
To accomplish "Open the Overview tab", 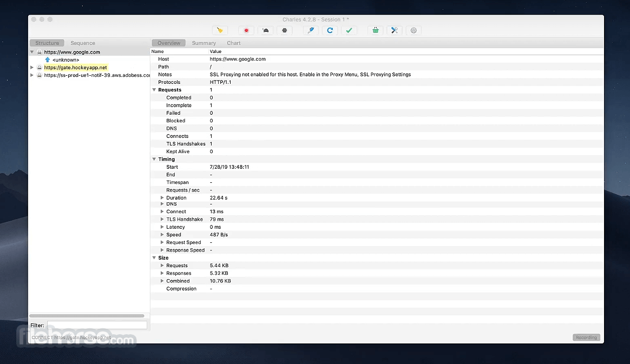I will [169, 43].
